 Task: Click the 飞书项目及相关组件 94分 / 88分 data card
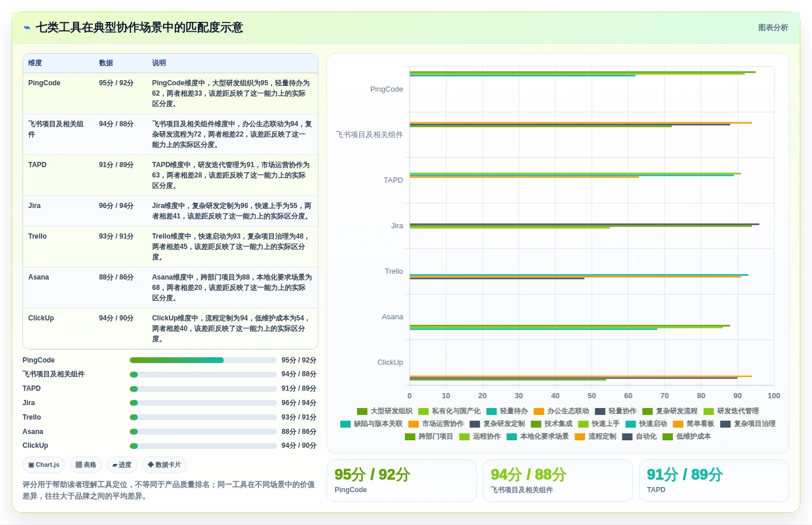(558, 481)
